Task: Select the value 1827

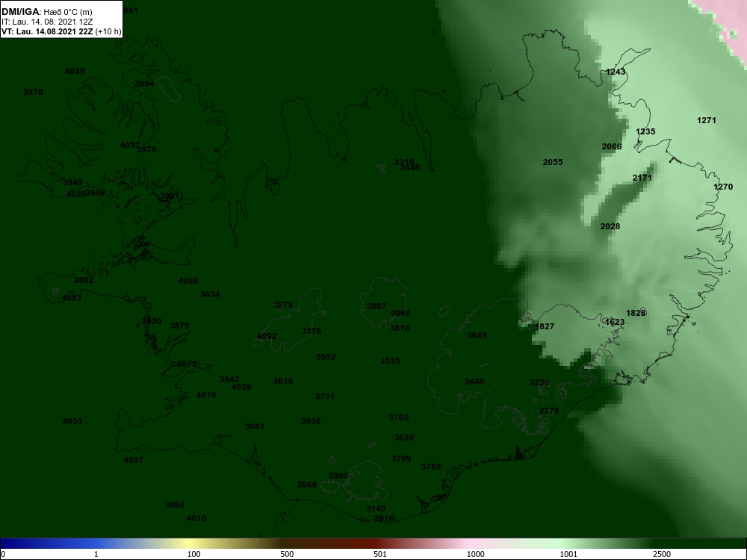Action: click(545, 326)
